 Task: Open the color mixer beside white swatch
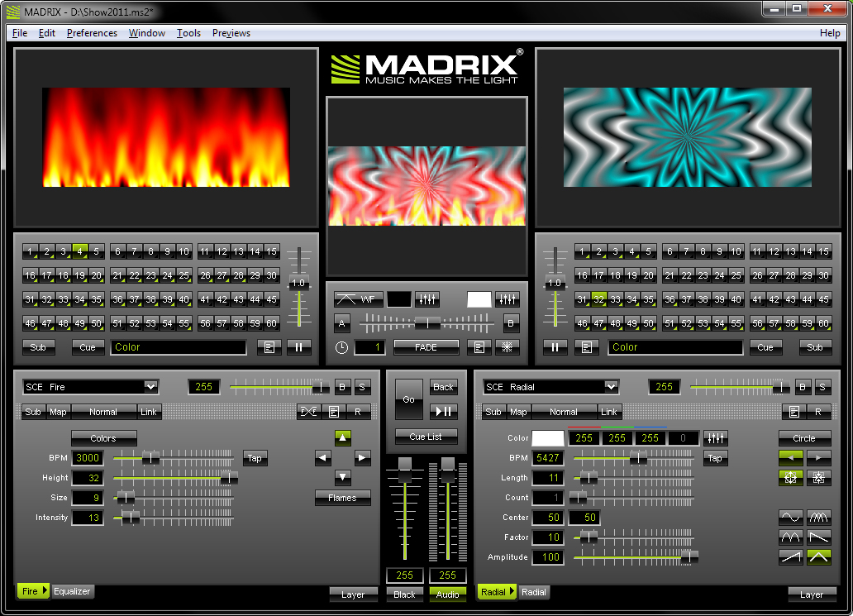[507, 299]
